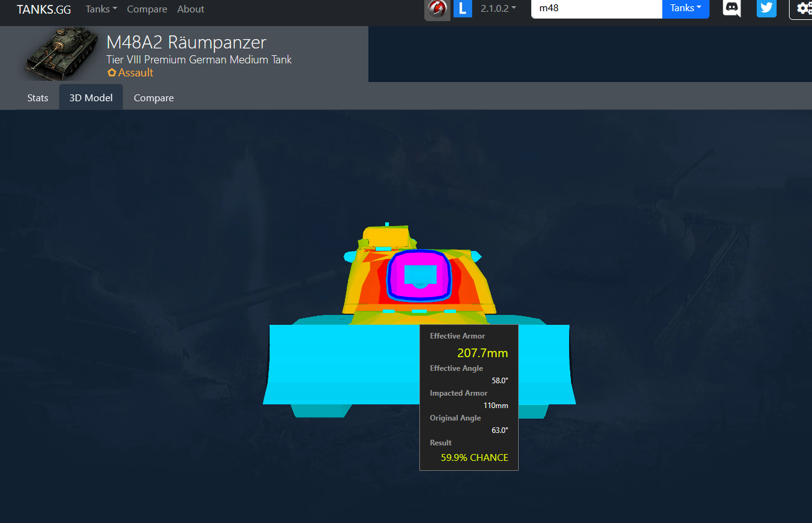
Task: Open the About page link
Action: [191, 9]
